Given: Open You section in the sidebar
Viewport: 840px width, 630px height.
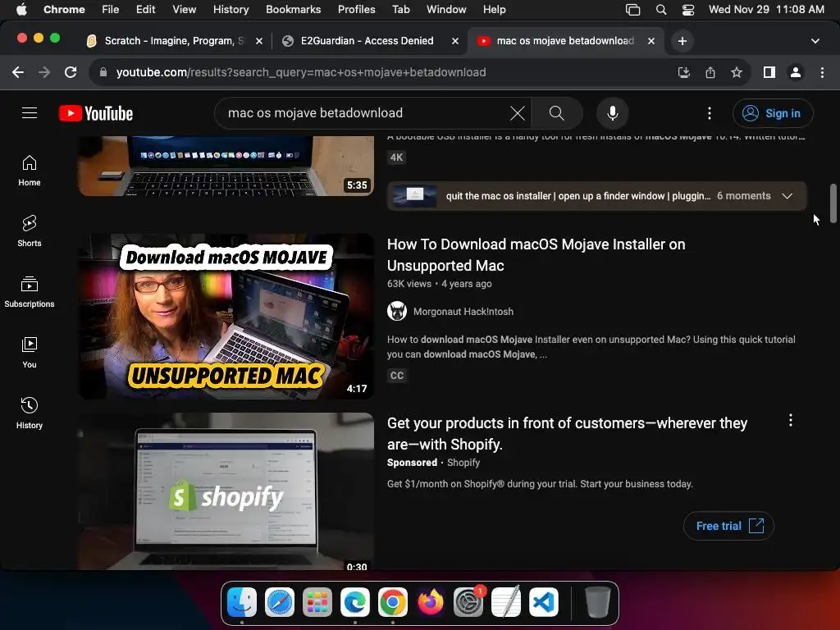Looking at the screenshot, I should pyautogui.click(x=30, y=353).
